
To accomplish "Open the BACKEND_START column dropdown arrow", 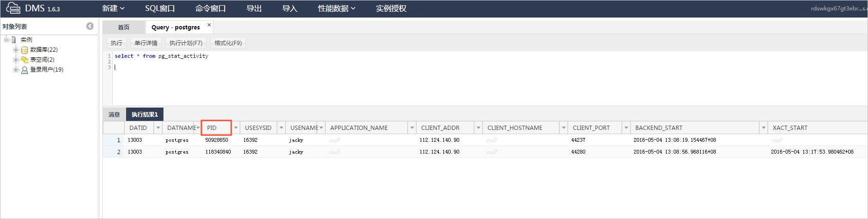I will 763,128.
